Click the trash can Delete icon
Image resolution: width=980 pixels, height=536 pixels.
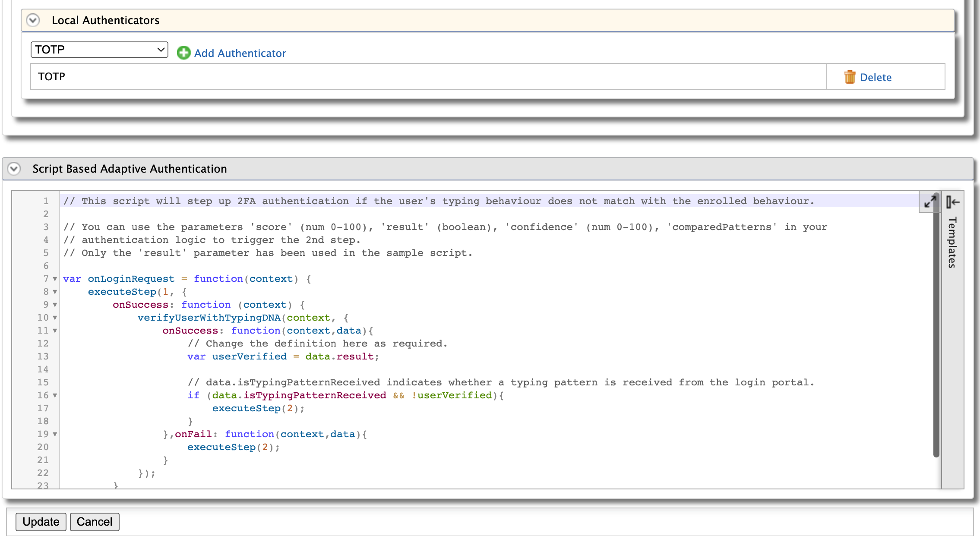[850, 77]
